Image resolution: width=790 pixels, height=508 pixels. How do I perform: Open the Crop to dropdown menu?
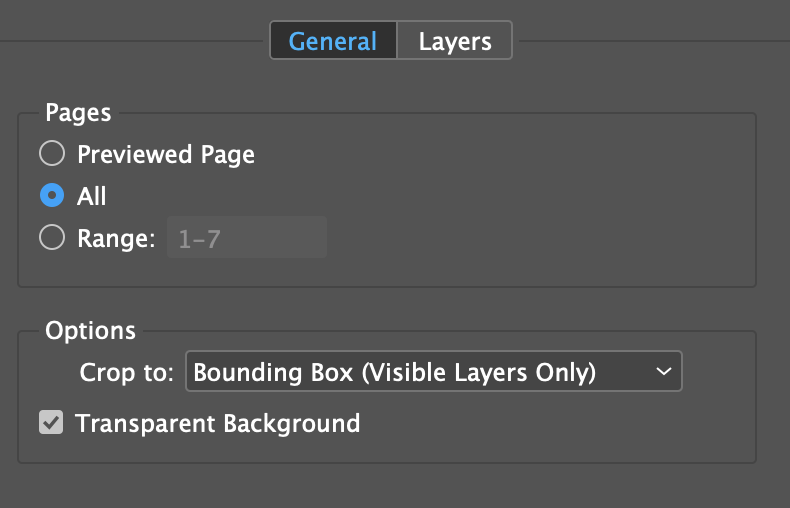point(434,371)
